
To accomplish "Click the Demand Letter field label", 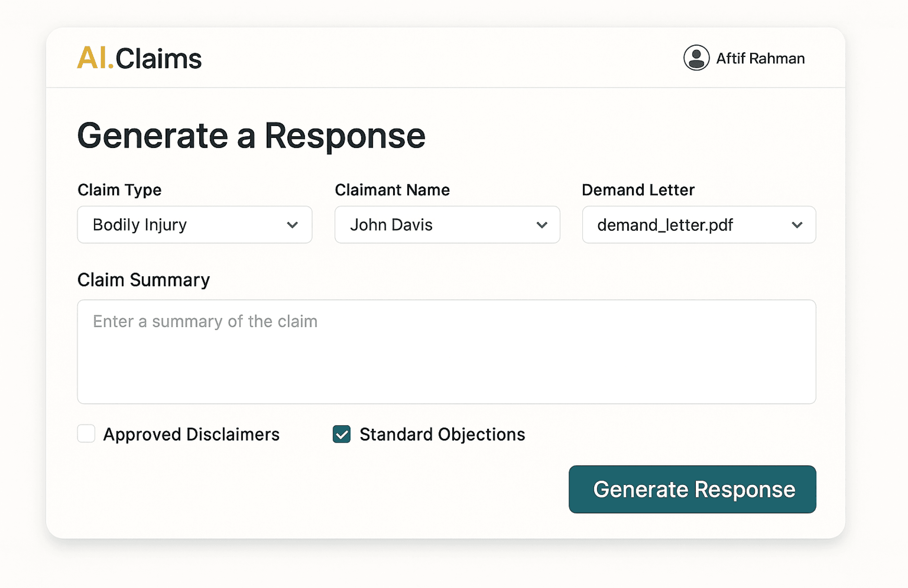I will (638, 190).
